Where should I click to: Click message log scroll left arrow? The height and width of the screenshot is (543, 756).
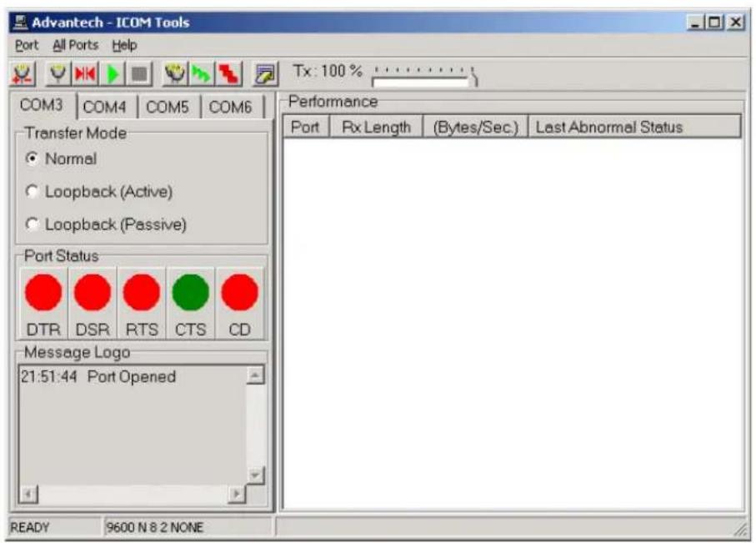[28, 494]
